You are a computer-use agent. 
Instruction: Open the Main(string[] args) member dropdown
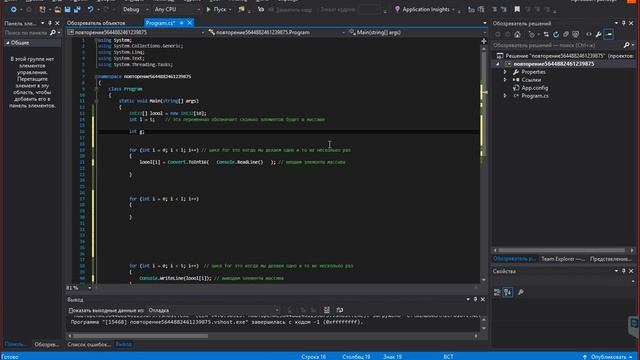(417, 33)
